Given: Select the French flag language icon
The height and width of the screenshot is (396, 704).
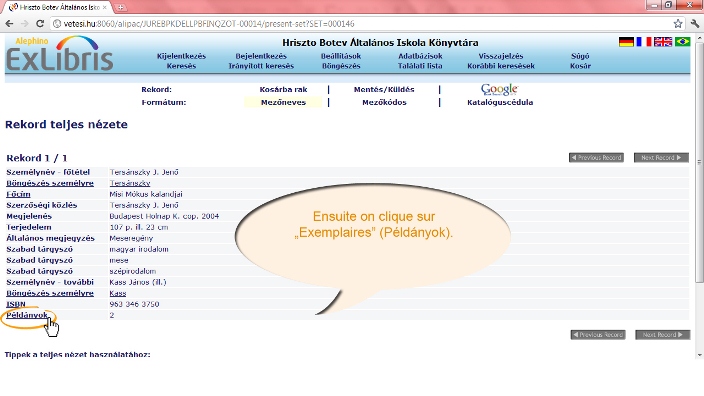Looking at the screenshot, I should click(x=644, y=42).
